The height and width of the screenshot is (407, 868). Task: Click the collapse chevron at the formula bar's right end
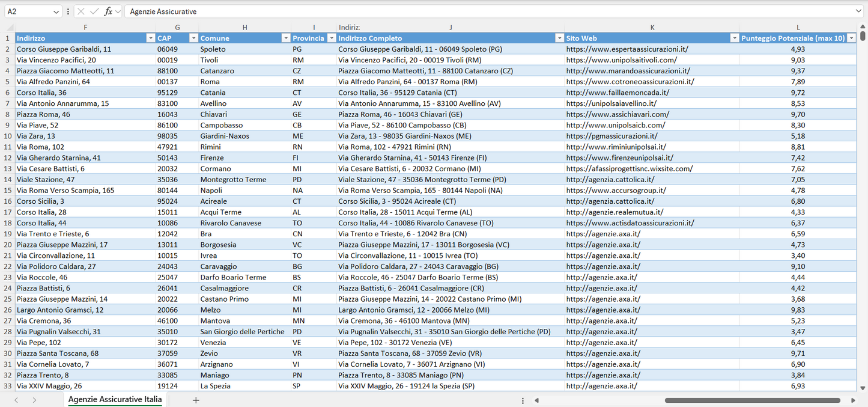pos(858,11)
